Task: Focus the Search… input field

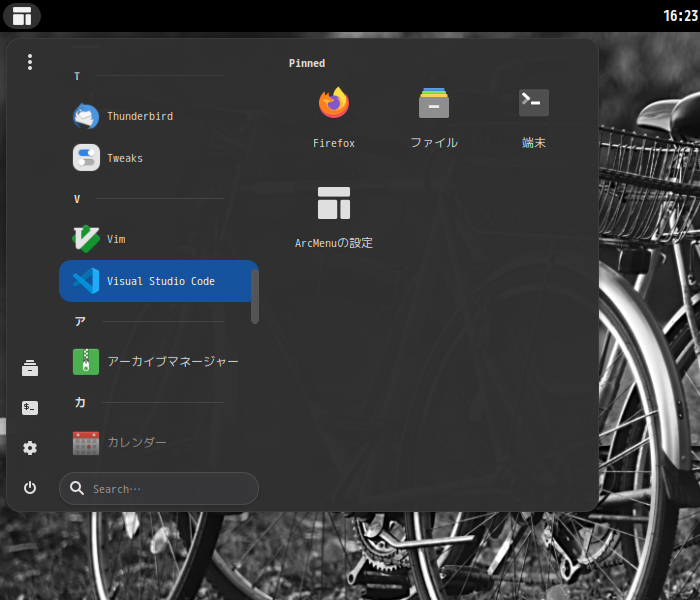Action: point(158,488)
